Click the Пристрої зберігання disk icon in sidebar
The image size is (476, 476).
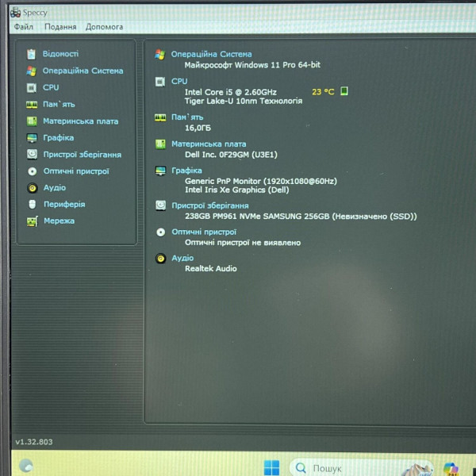[x=32, y=155]
